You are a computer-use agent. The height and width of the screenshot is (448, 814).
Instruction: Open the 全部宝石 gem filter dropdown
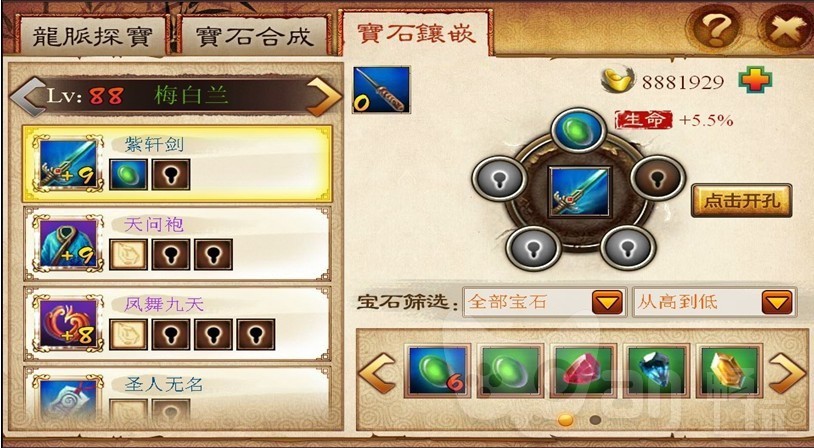[545, 302]
